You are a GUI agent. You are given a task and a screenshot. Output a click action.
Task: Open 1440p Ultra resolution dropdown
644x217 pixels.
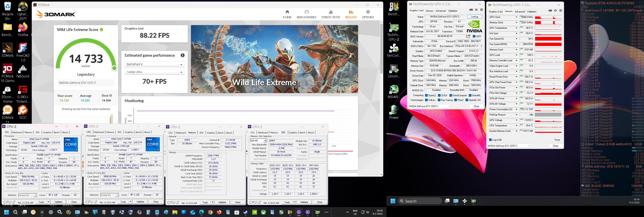click(x=155, y=72)
